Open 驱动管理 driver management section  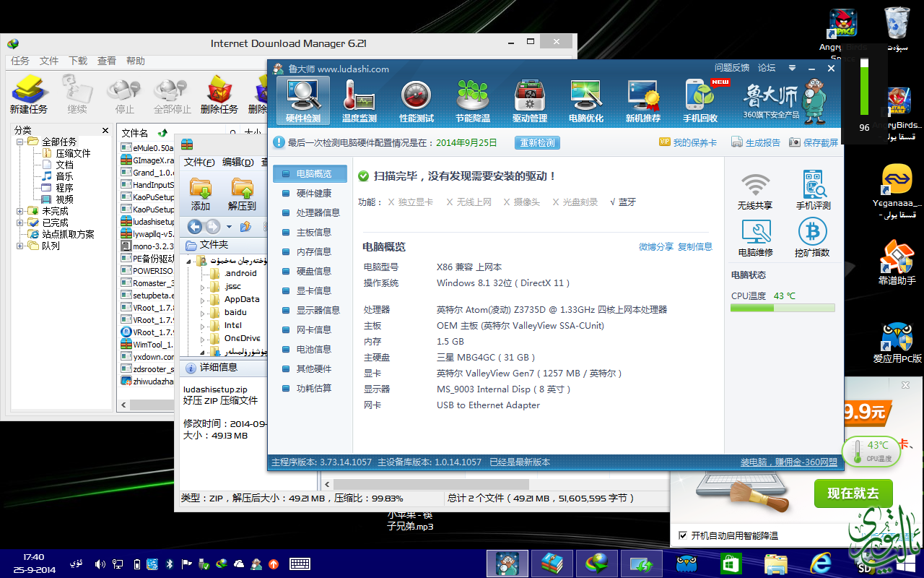pos(530,101)
